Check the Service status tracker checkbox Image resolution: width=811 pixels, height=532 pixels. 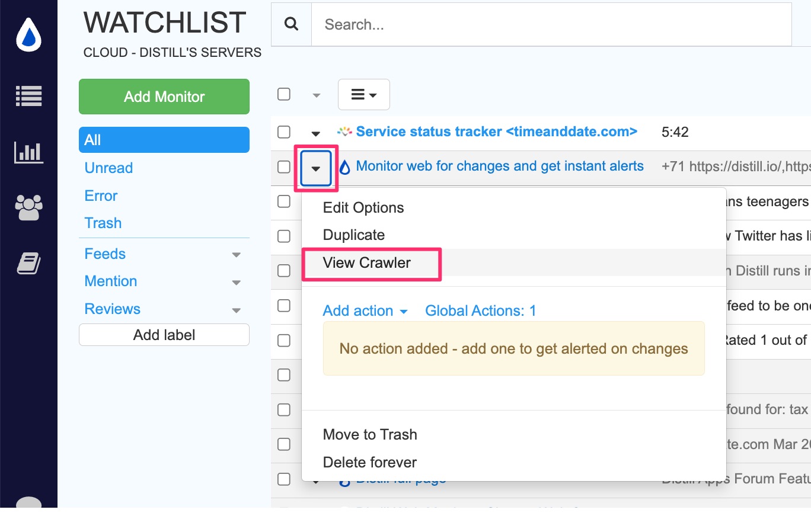(283, 132)
